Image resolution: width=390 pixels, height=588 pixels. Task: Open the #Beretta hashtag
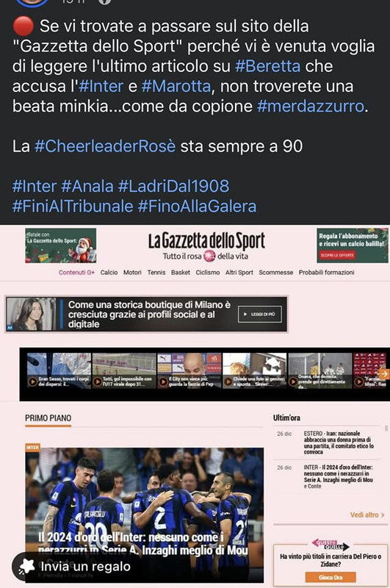267,66
